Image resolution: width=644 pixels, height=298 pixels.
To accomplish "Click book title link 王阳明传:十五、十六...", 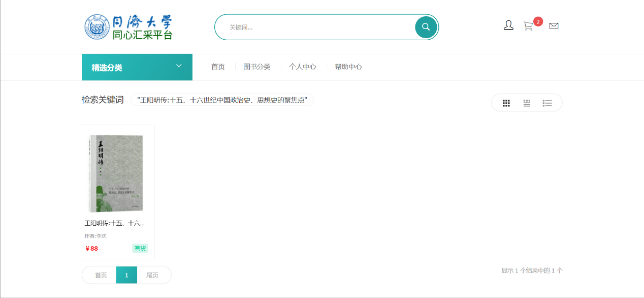I will [115, 223].
